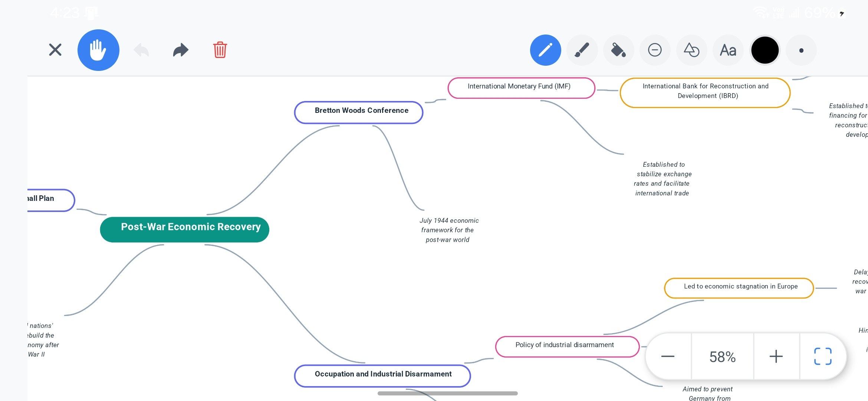Toggle fit-to-screen view icon

pos(823,356)
